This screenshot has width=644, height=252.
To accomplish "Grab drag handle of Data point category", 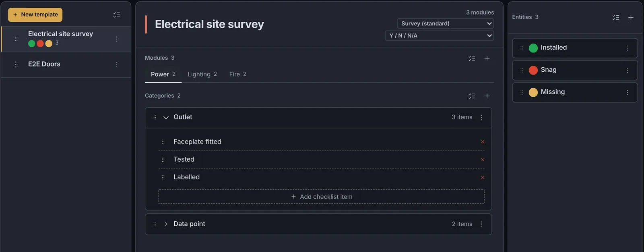I will click(x=155, y=224).
